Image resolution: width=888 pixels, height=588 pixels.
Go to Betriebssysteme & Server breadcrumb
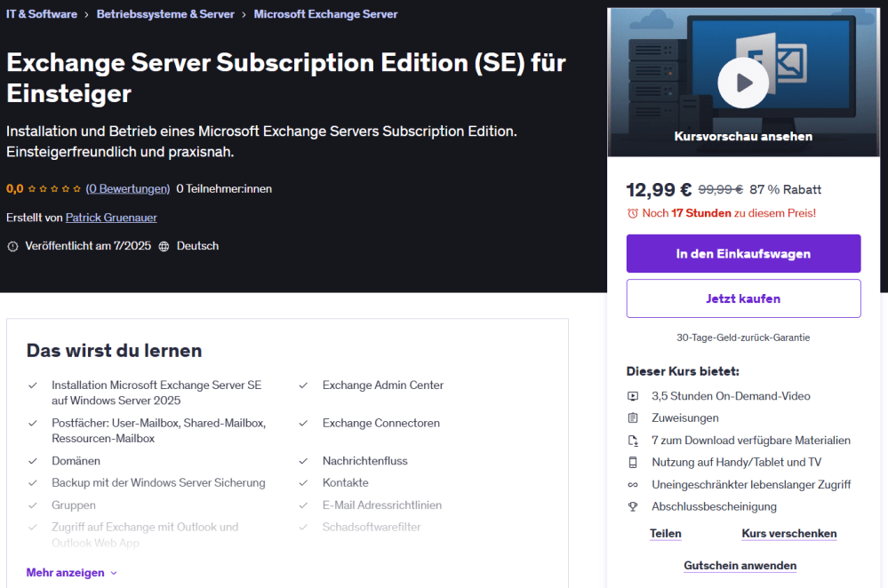pyautogui.click(x=165, y=14)
